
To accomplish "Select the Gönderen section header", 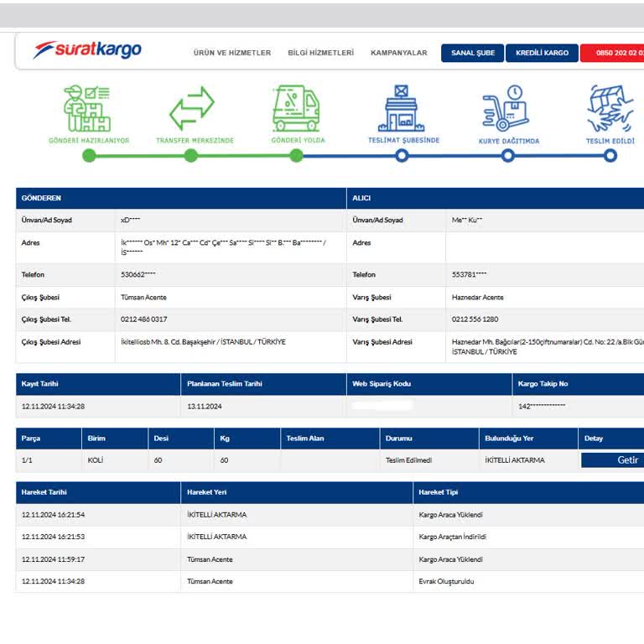I will (181, 198).
